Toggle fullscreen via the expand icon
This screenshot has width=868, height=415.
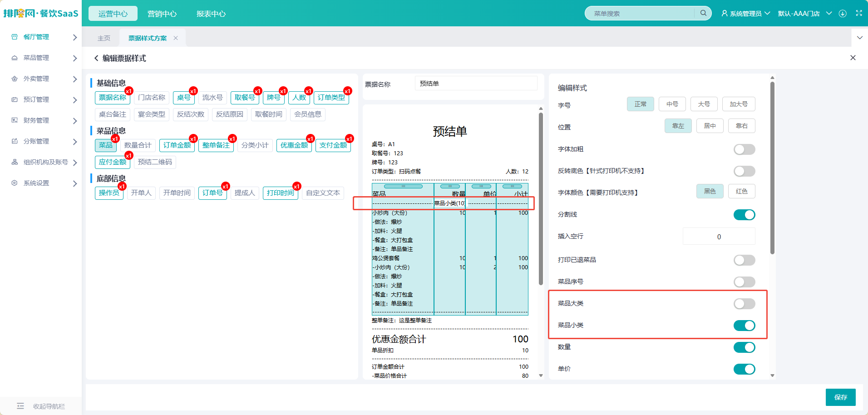(859, 13)
